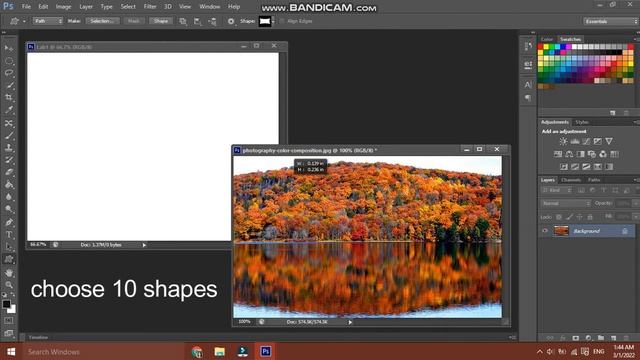Select the Type tool
This screenshot has width=640, height=360.
[9, 235]
